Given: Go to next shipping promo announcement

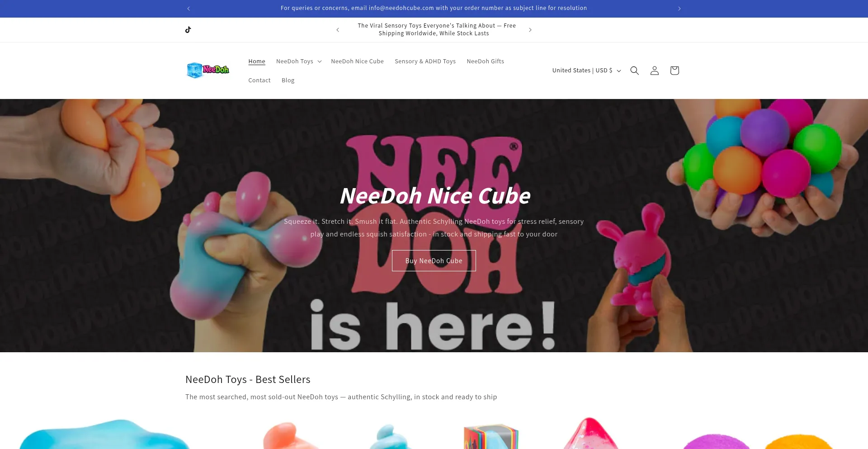Looking at the screenshot, I should (x=530, y=30).
